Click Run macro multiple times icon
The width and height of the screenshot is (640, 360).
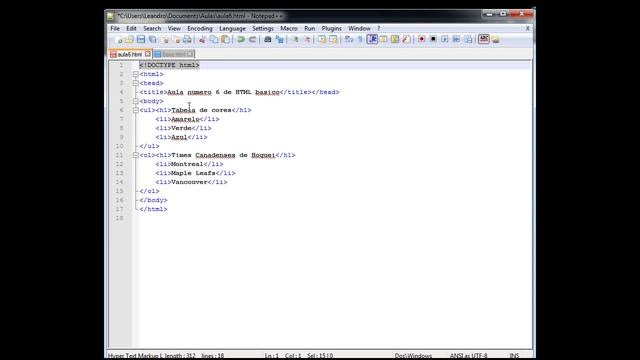(x=456, y=39)
